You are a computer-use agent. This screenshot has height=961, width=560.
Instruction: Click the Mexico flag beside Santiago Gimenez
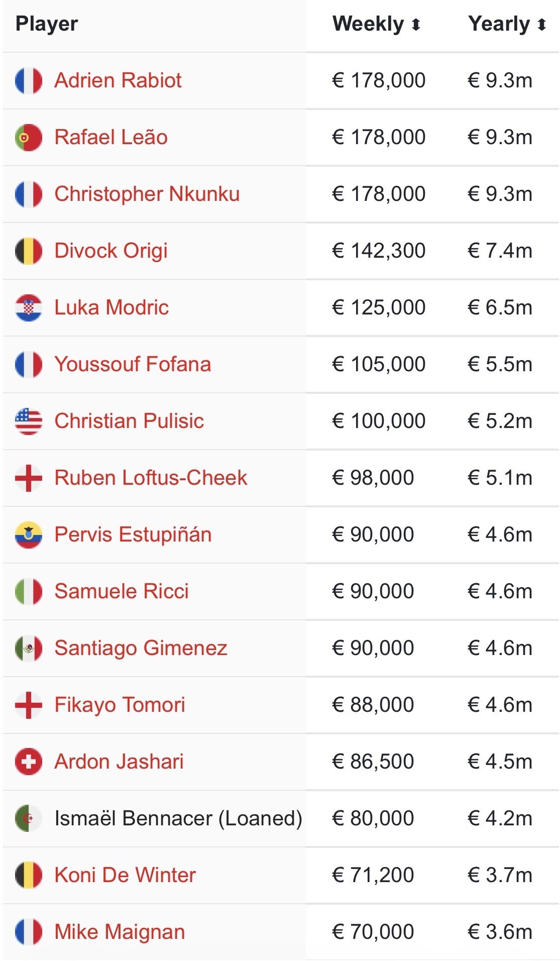click(x=29, y=648)
